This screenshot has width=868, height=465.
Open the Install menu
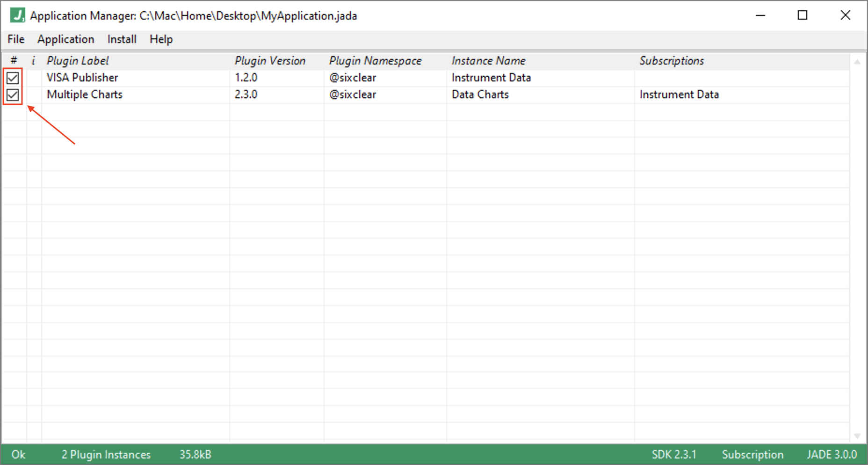pos(122,39)
